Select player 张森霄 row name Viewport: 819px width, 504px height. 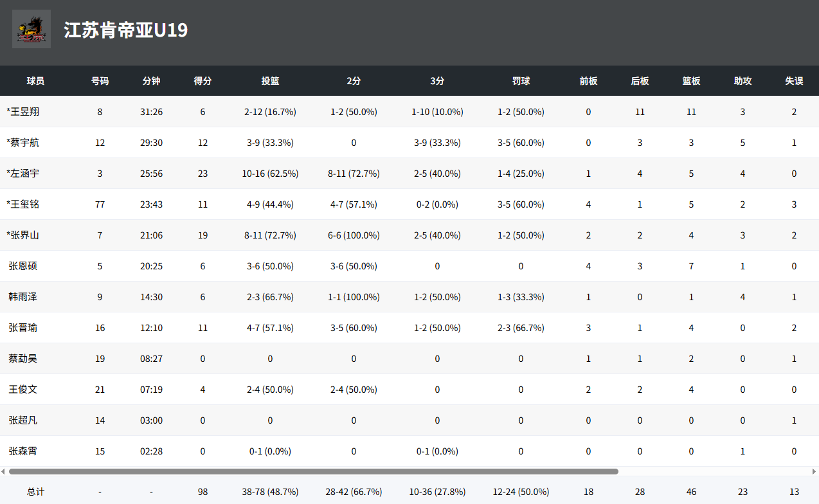pos(23,451)
